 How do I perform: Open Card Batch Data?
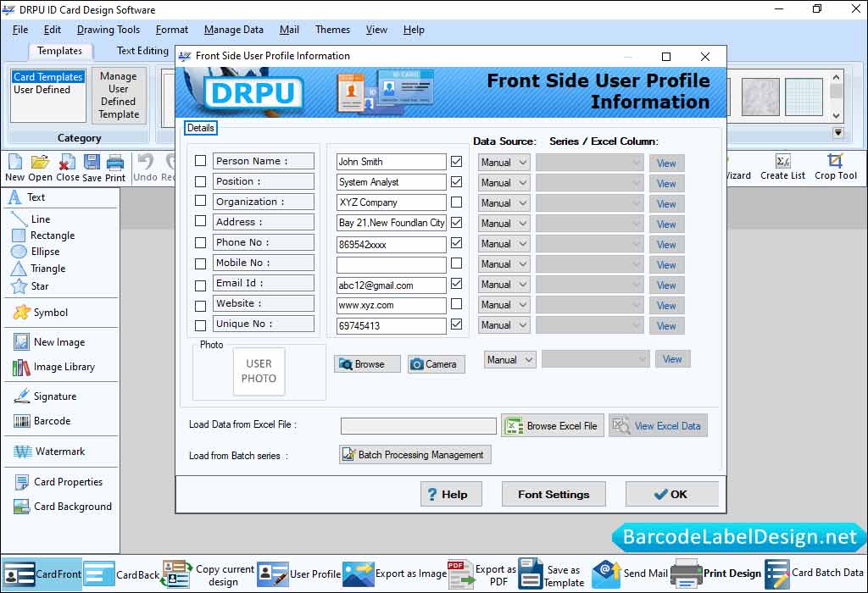click(x=815, y=574)
